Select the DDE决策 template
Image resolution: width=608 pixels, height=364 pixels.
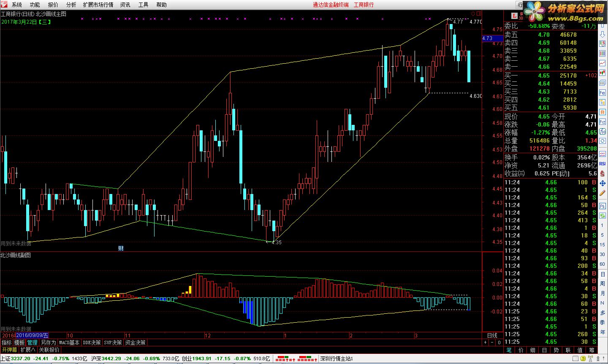tap(92, 342)
